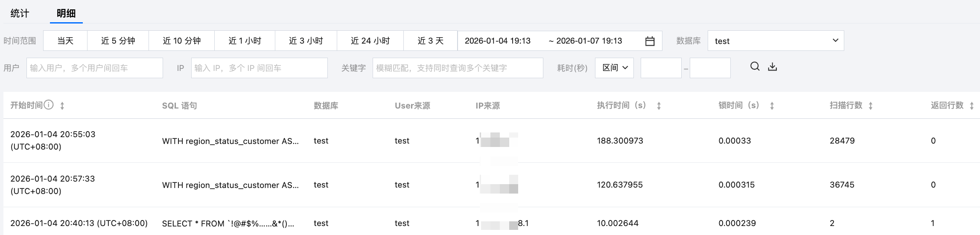Sort by 返回行数 column arrows
The height and width of the screenshot is (235, 980).
[x=972, y=106]
